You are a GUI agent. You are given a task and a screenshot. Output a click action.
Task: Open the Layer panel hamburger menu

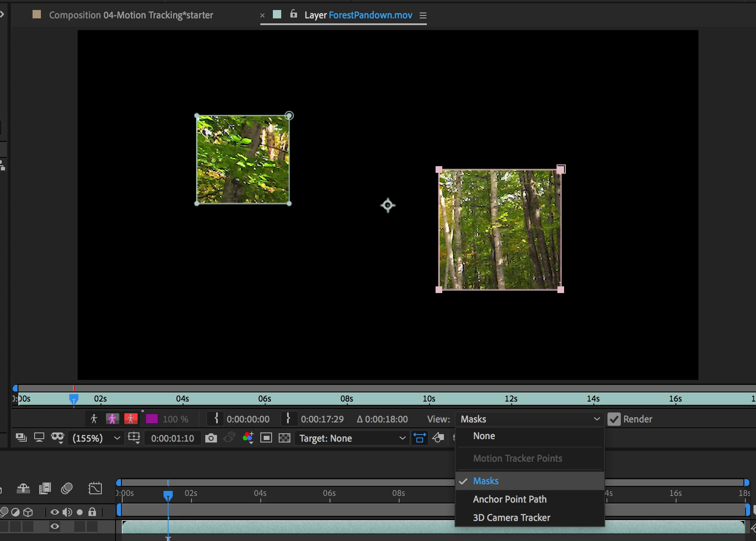click(423, 15)
